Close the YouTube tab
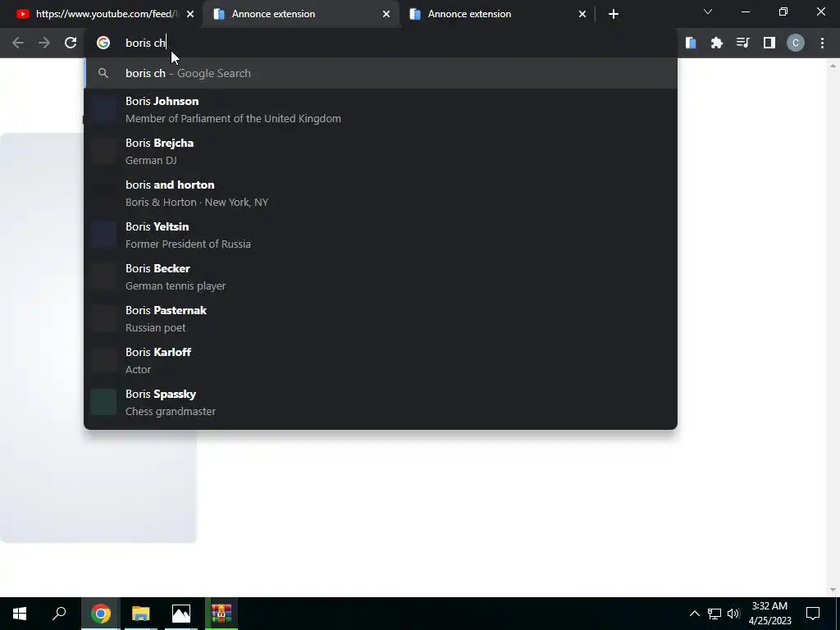The height and width of the screenshot is (630, 840). (190, 14)
